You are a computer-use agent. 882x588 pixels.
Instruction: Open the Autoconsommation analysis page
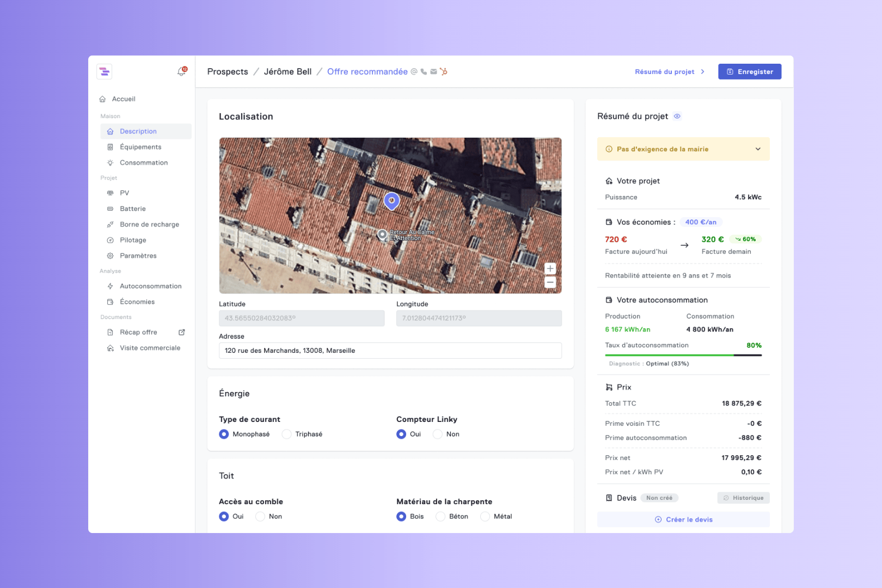(150, 286)
